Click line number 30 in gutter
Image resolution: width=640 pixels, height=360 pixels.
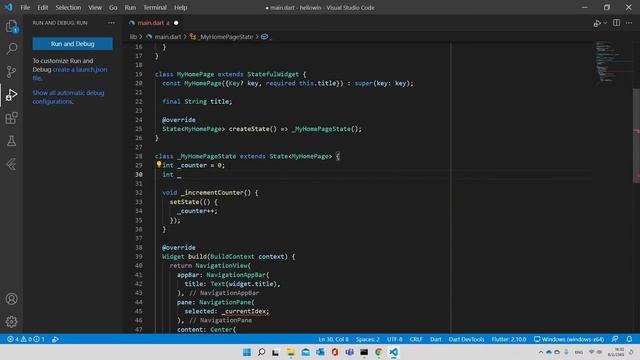point(139,174)
